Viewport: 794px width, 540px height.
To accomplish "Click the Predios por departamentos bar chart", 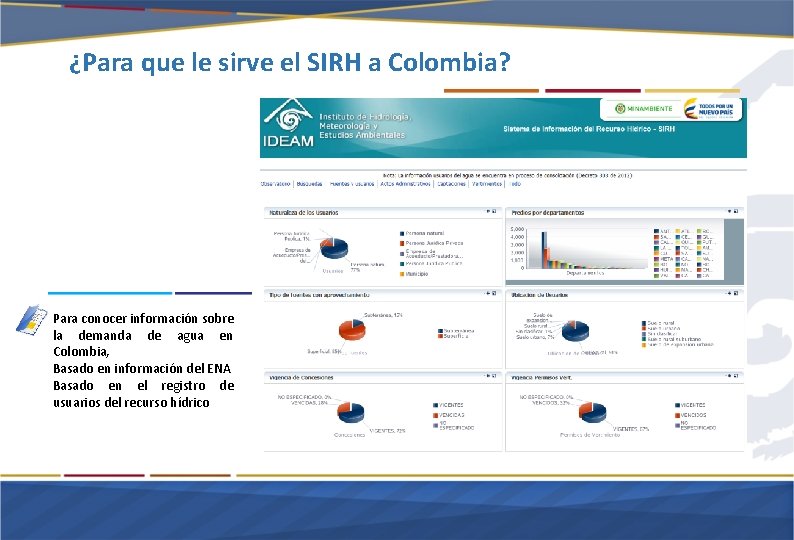I will point(587,249).
